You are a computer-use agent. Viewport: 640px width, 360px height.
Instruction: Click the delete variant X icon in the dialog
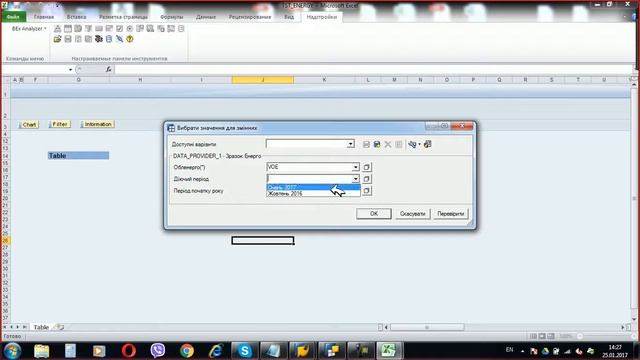point(388,144)
